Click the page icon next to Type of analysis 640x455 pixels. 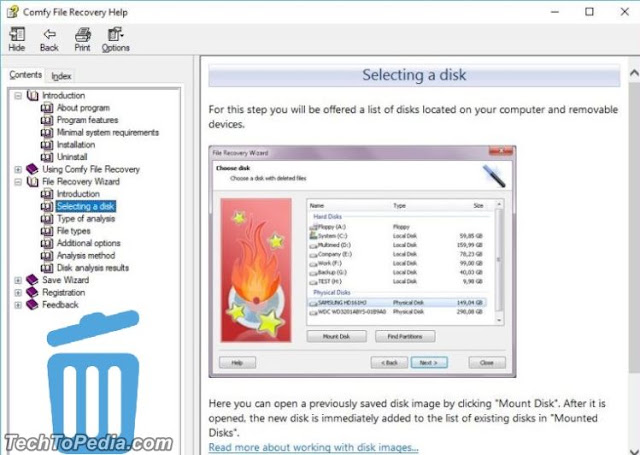pyautogui.click(x=47, y=218)
